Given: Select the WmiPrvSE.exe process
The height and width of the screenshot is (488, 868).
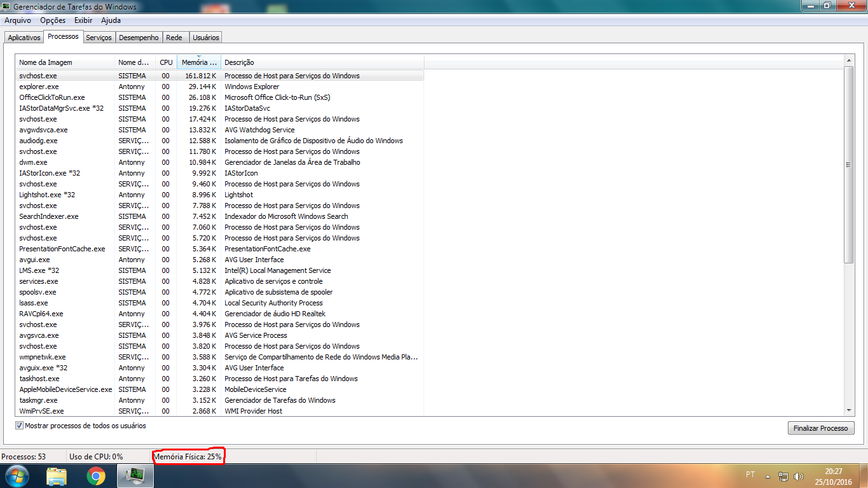Looking at the screenshot, I should tap(219, 411).
